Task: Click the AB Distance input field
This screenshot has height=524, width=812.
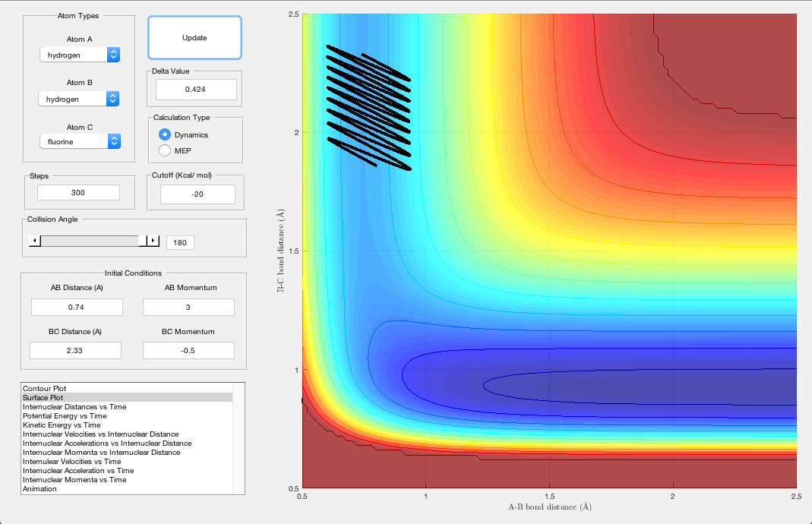Action: pos(77,307)
